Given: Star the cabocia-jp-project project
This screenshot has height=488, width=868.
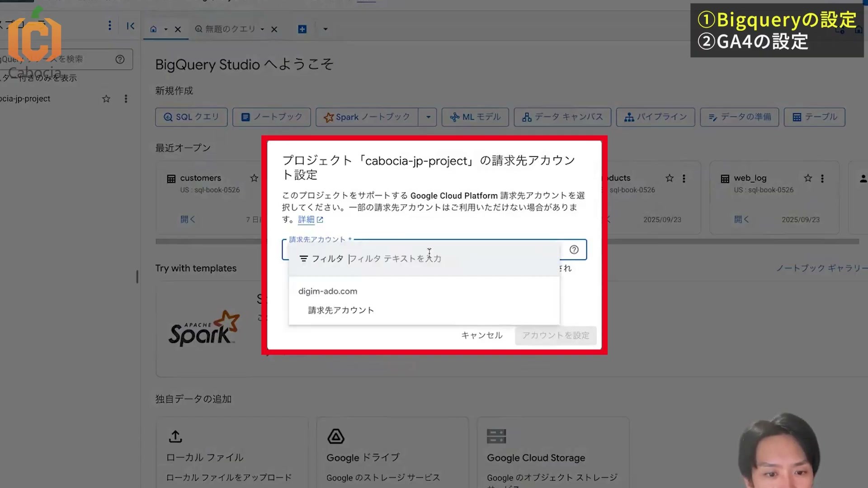Looking at the screenshot, I should [x=106, y=99].
